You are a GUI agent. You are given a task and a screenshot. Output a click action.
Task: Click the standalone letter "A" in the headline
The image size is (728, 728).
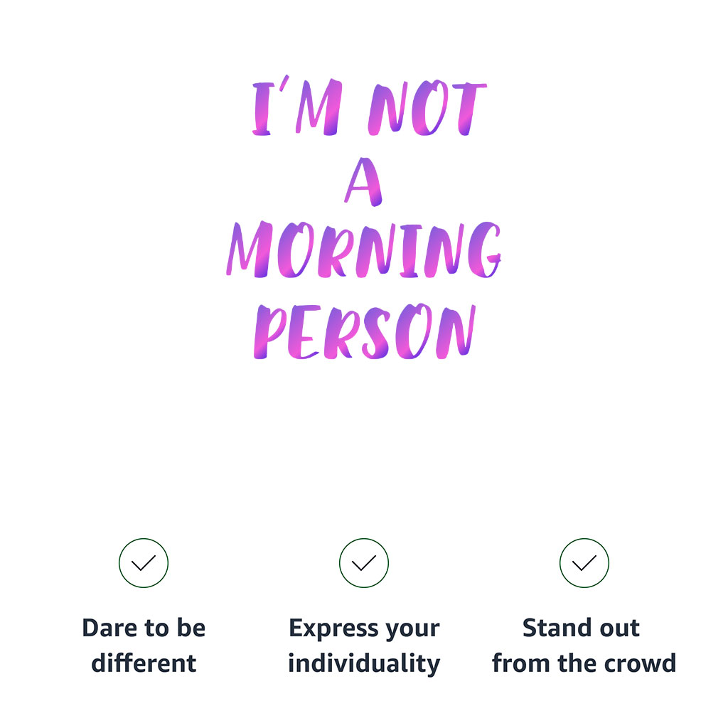point(363,183)
